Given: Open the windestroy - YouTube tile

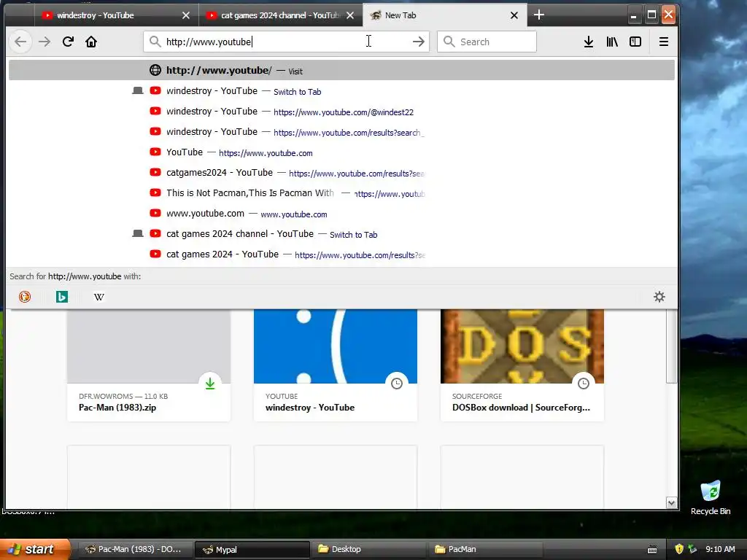Looking at the screenshot, I should 336,365.
